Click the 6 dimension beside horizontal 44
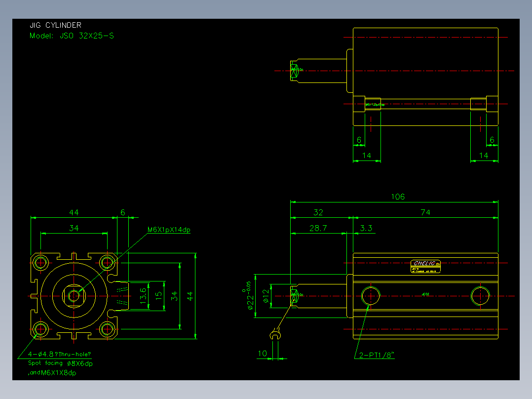The height and width of the screenshot is (399, 532). click(x=123, y=212)
